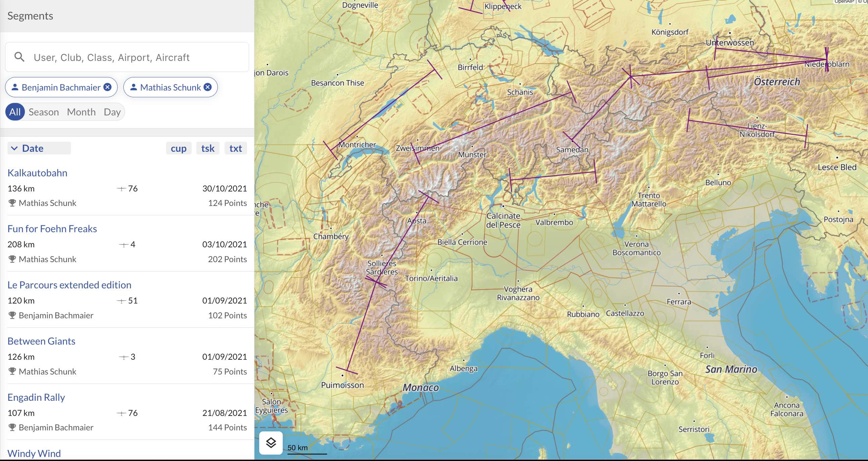Download segments as cup file

(179, 148)
